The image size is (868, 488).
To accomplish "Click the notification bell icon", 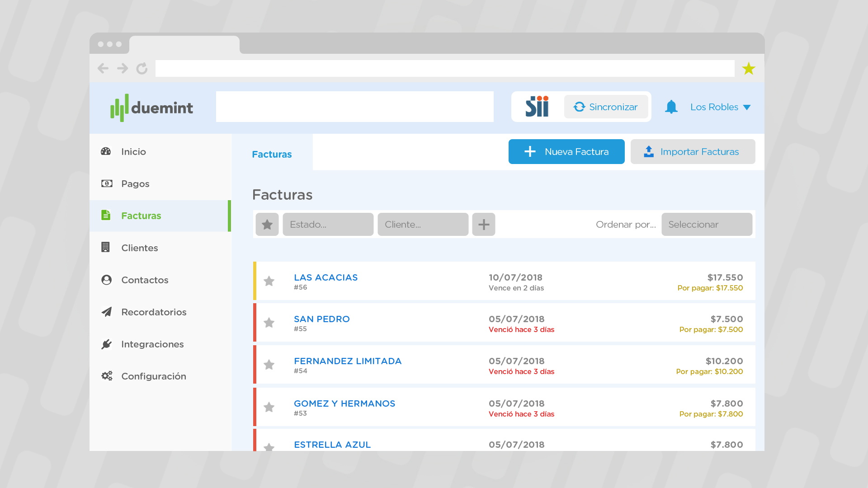I will (671, 107).
